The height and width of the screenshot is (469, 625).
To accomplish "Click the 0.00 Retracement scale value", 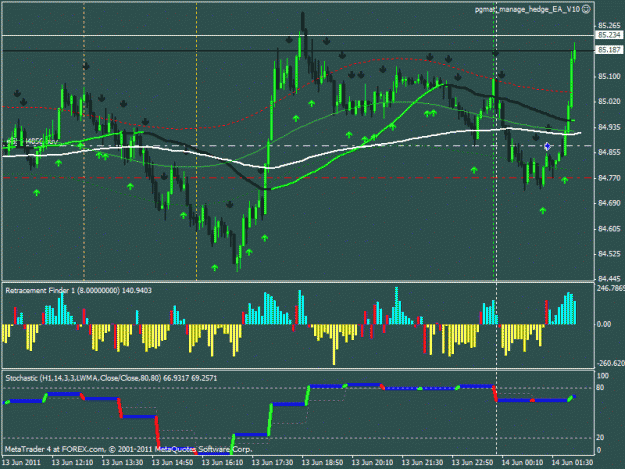I will coord(604,324).
